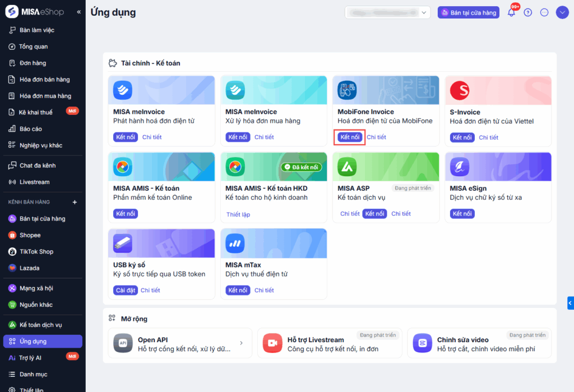Click the Mạng xã hội icon
Viewport: 574px width, 392px height.
point(12,288)
